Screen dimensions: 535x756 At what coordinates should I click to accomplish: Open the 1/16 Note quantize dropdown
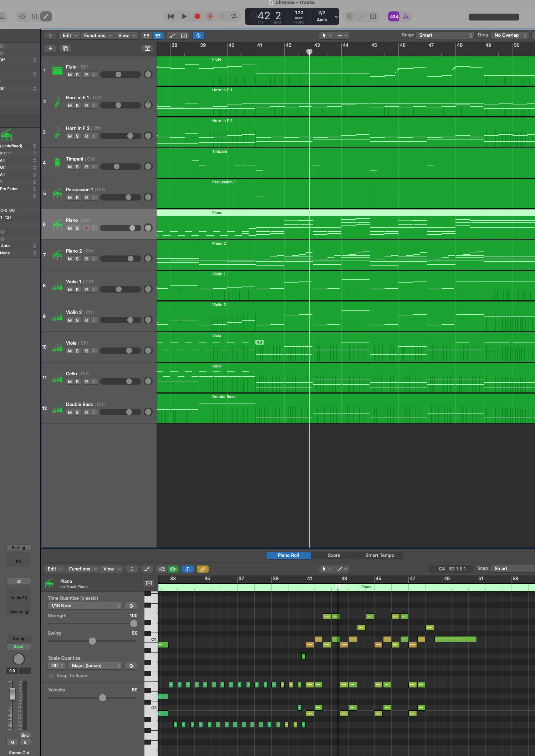click(x=85, y=606)
